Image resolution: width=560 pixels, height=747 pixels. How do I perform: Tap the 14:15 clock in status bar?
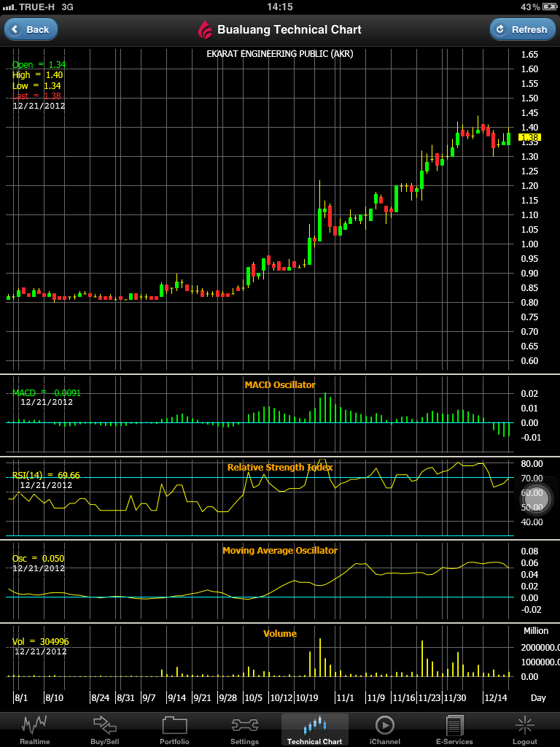280,7
